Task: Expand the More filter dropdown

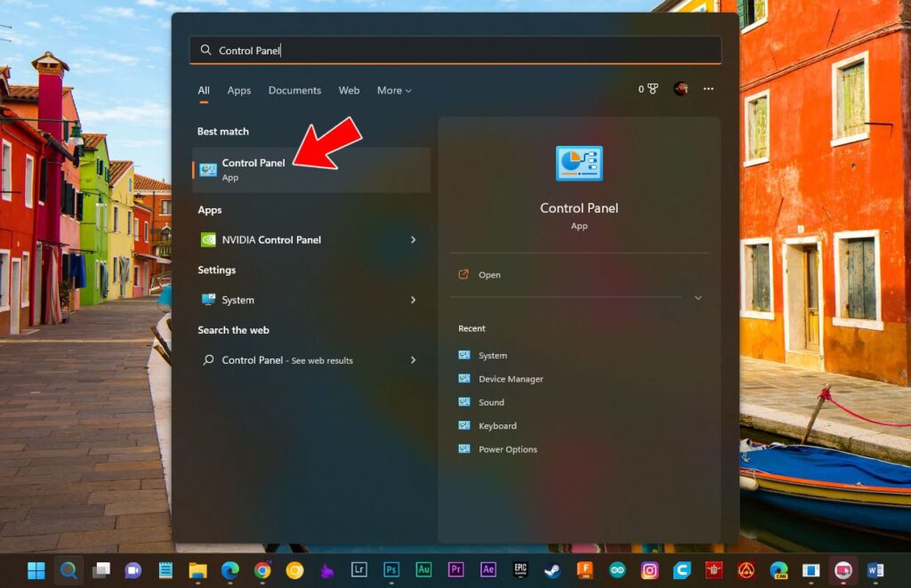Action: coord(394,91)
